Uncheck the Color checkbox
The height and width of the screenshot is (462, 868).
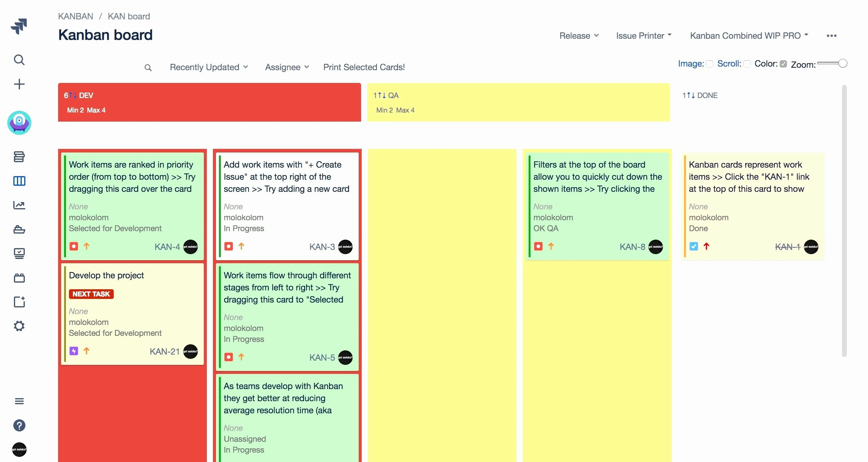[x=783, y=64]
